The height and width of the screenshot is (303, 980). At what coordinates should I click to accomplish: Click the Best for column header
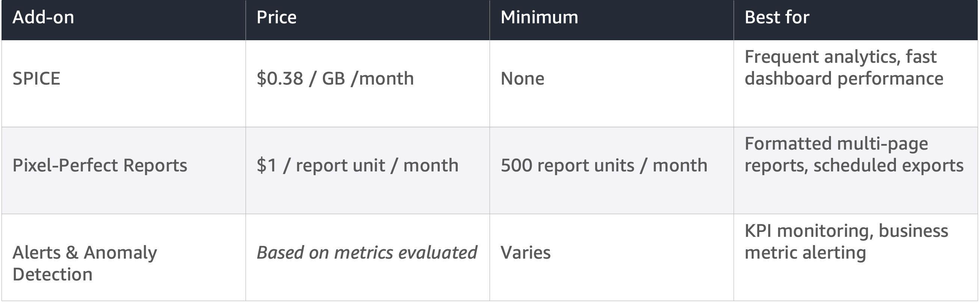point(776,18)
